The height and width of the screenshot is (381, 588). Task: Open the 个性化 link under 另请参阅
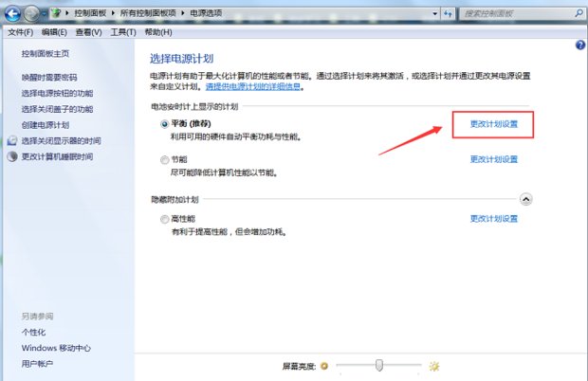click(33, 332)
